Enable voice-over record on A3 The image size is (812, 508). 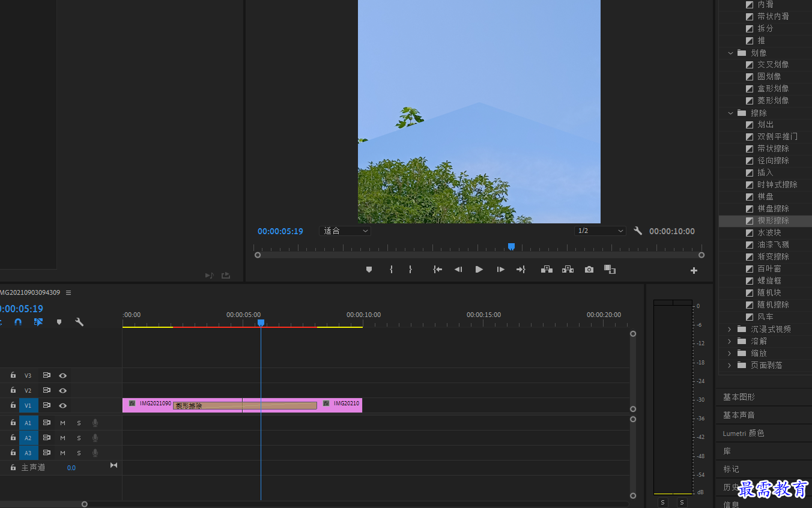point(95,453)
